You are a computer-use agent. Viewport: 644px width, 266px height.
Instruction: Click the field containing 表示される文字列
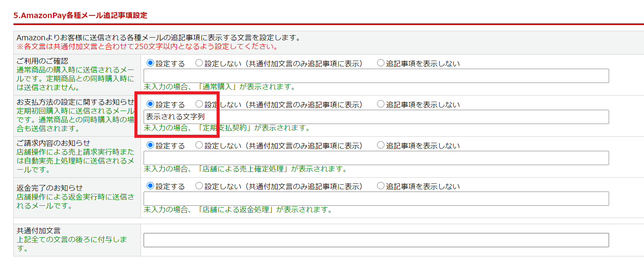tap(376, 117)
